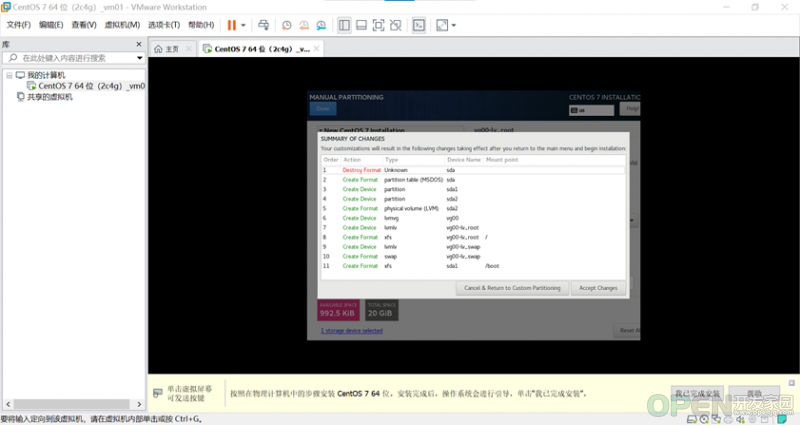
Task: Open the 查看(V) menu
Action: pyautogui.click(x=84, y=24)
